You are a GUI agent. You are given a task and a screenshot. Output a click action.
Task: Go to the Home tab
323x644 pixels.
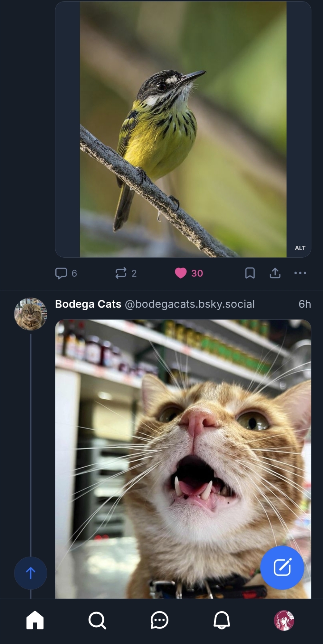(x=35, y=620)
